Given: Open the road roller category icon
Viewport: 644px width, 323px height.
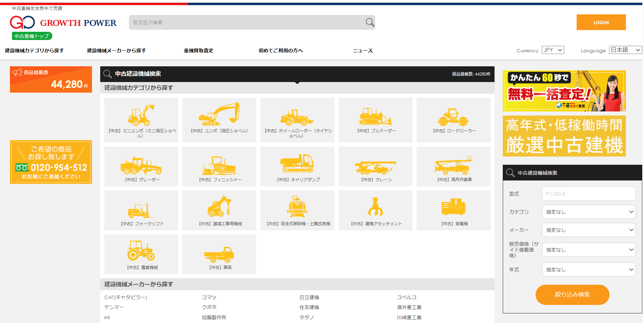Looking at the screenshot, I should tap(453, 117).
